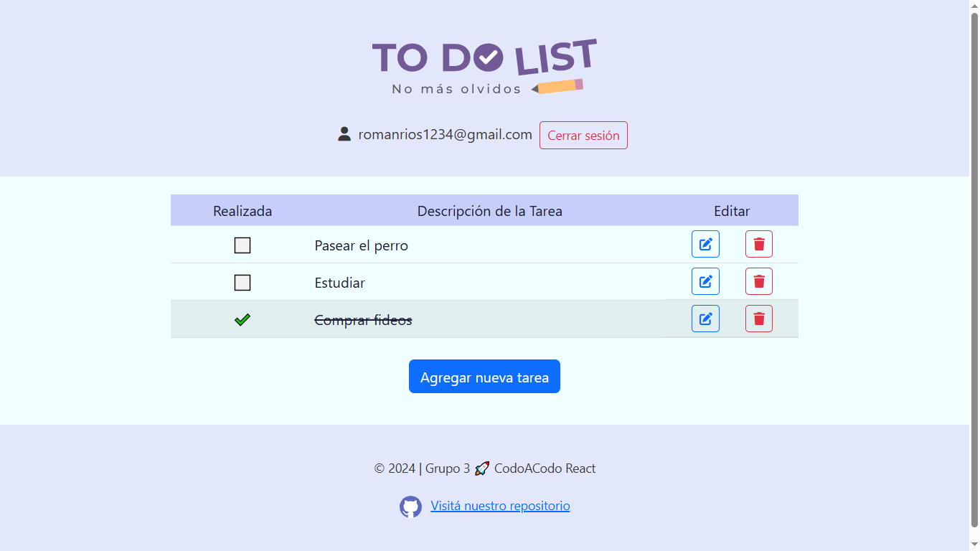Open the Visitá nuestro repositorio link
Viewport: 980px width, 551px height.
click(500, 506)
